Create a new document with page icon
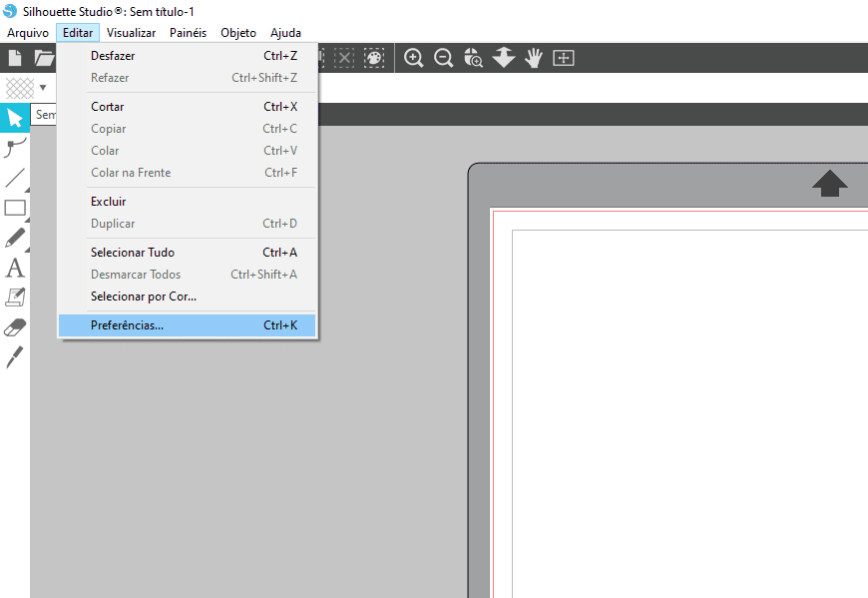This screenshot has height=598, width=868. coord(15,58)
